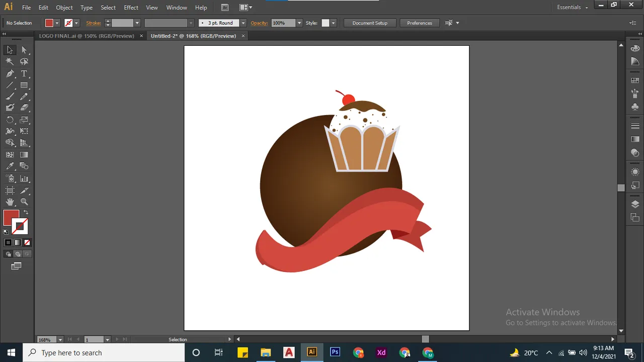Viewport: 644px width, 362px height.
Task: Select the Pen tool
Action: tap(10, 73)
